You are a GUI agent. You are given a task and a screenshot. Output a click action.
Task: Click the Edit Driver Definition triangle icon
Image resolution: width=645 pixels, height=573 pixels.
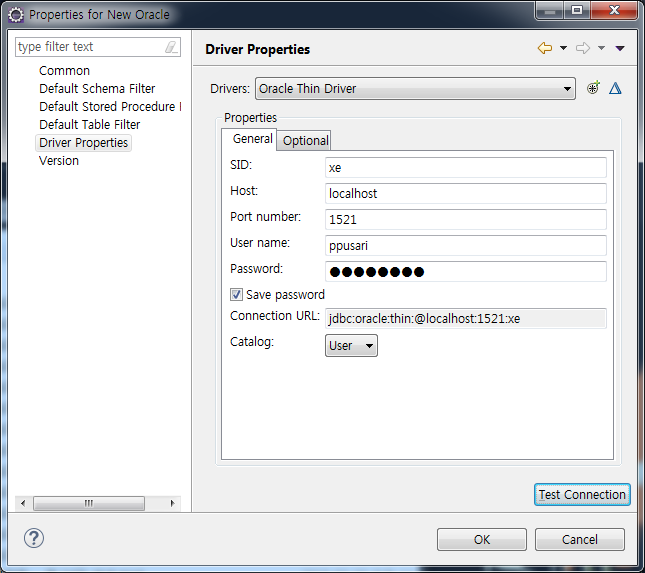[615, 88]
